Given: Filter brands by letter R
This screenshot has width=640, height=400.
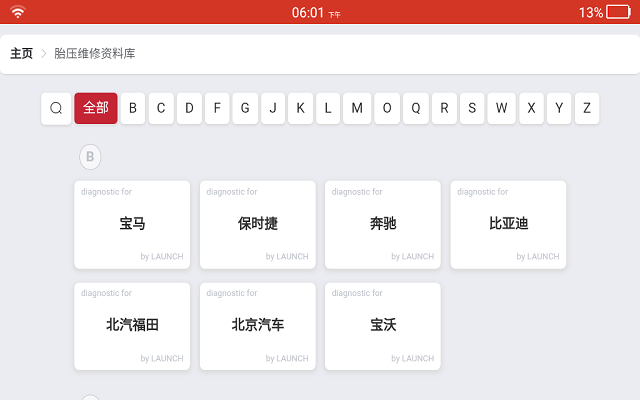Looking at the screenshot, I should pyautogui.click(x=444, y=108).
